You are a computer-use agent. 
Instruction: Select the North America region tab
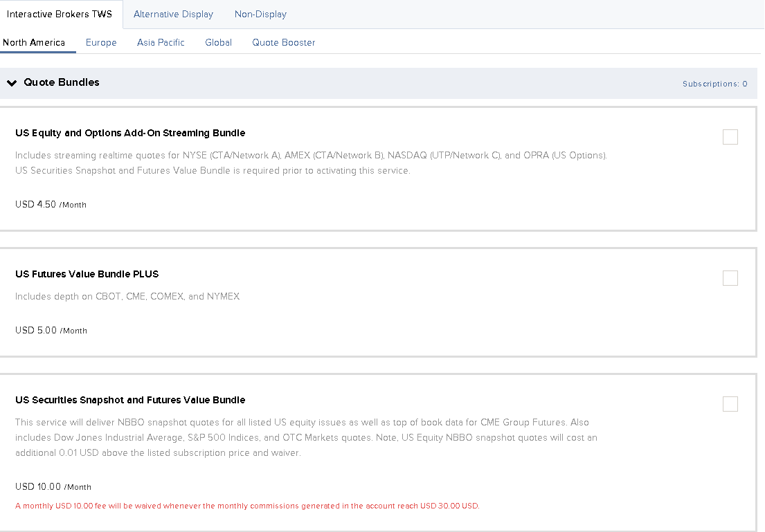(x=34, y=42)
